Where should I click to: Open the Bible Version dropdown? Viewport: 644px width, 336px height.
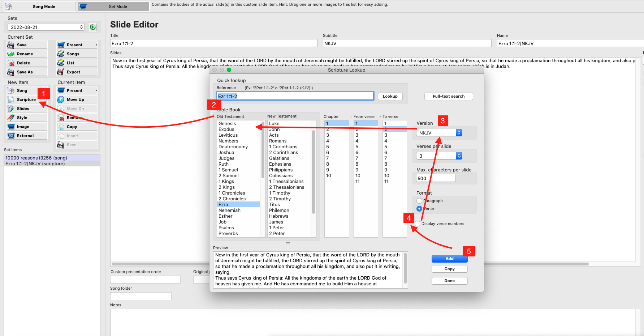[439, 133]
